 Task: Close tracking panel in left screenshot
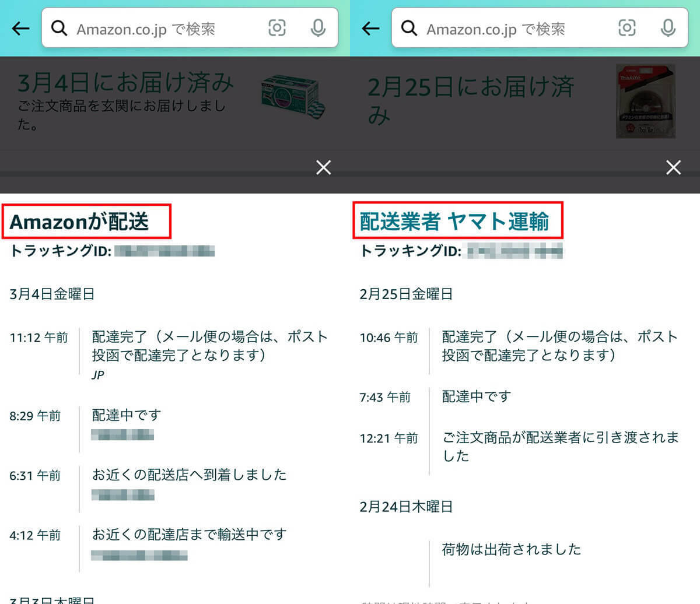click(x=323, y=168)
